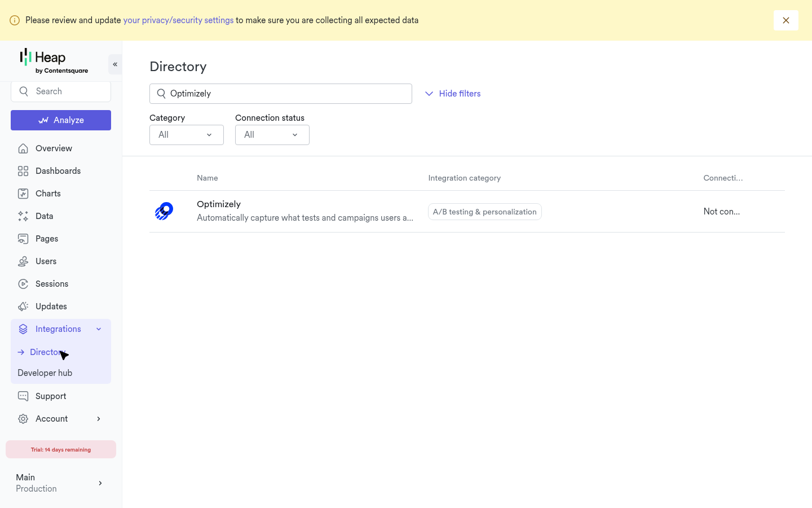Click the Optimizely description text
812x508 pixels.
pos(305,218)
